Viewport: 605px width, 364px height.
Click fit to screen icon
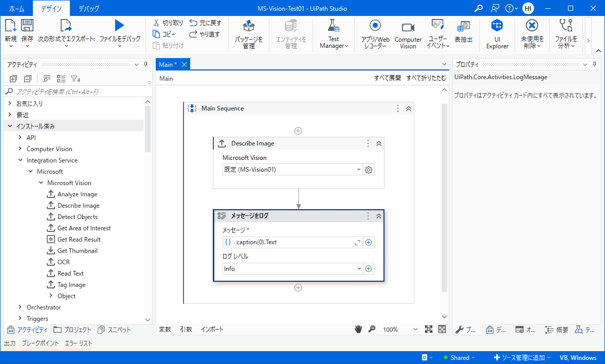(428, 329)
